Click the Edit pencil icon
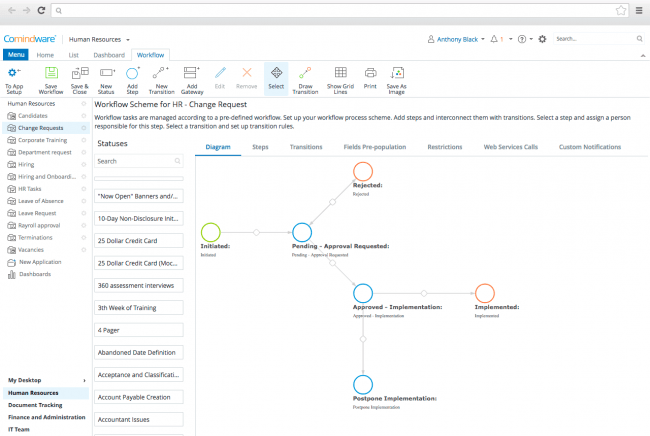Viewport: 650px width, 436px height. [x=220, y=73]
